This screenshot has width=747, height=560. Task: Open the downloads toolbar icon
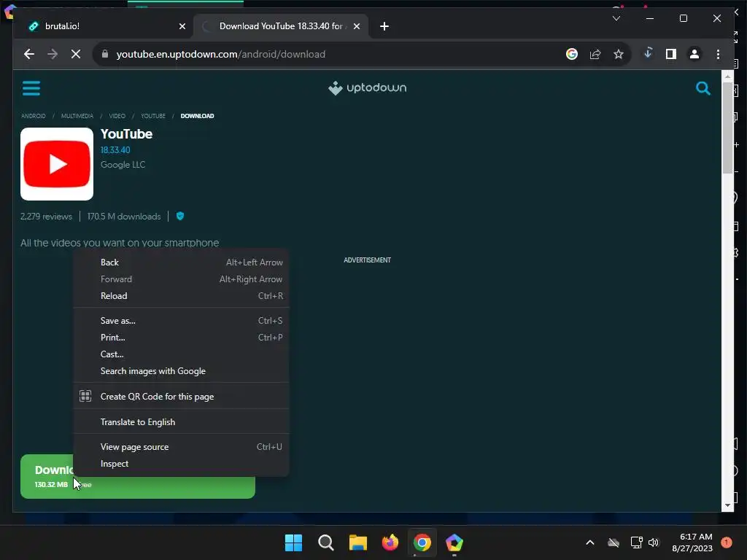click(x=648, y=53)
